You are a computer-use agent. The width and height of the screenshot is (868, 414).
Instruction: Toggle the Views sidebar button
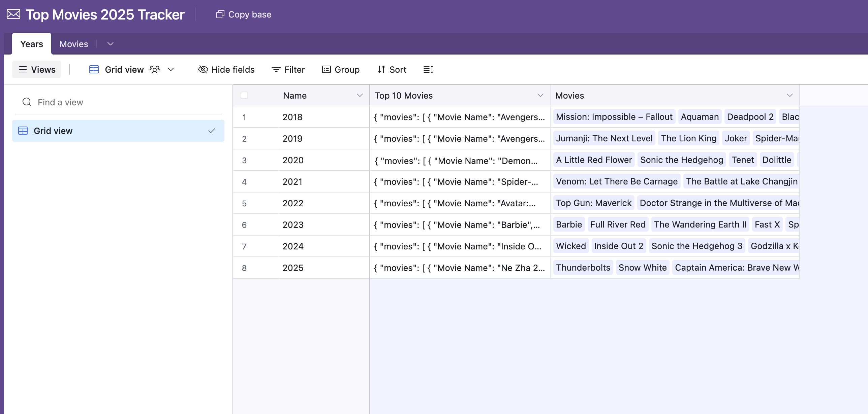(37, 69)
